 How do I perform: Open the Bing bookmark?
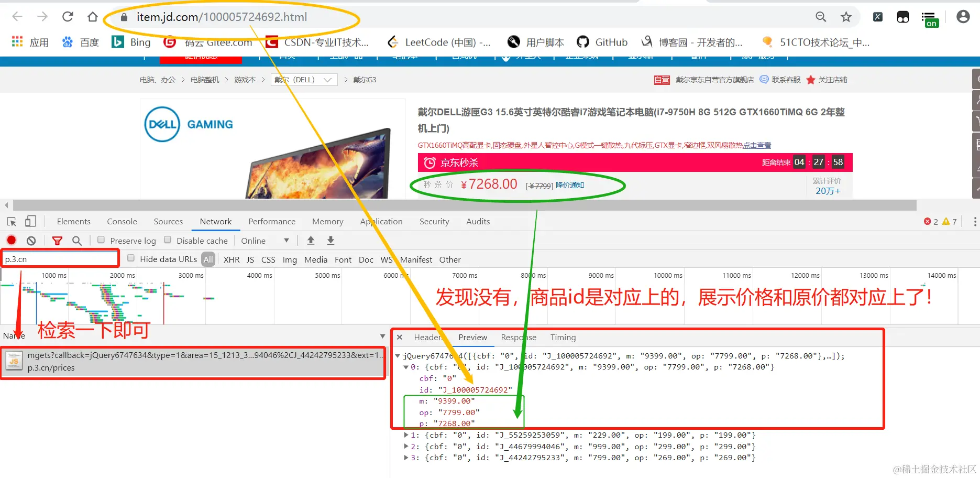click(x=131, y=42)
